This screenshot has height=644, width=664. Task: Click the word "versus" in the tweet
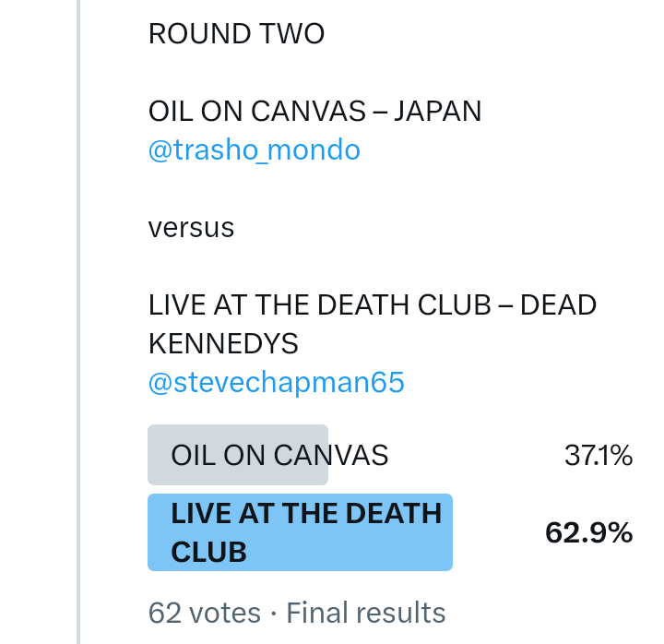191,227
